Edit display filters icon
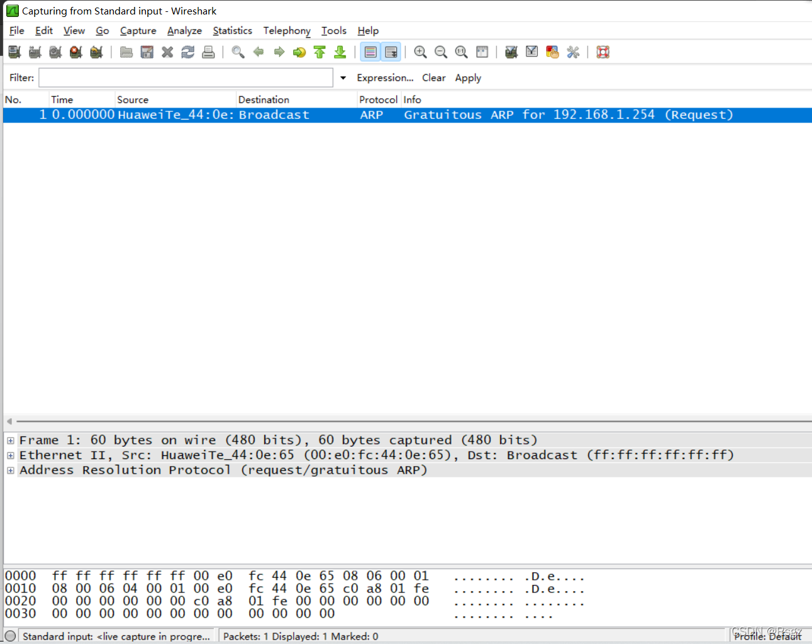The height and width of the screenshot is (644, 812). 532,52
